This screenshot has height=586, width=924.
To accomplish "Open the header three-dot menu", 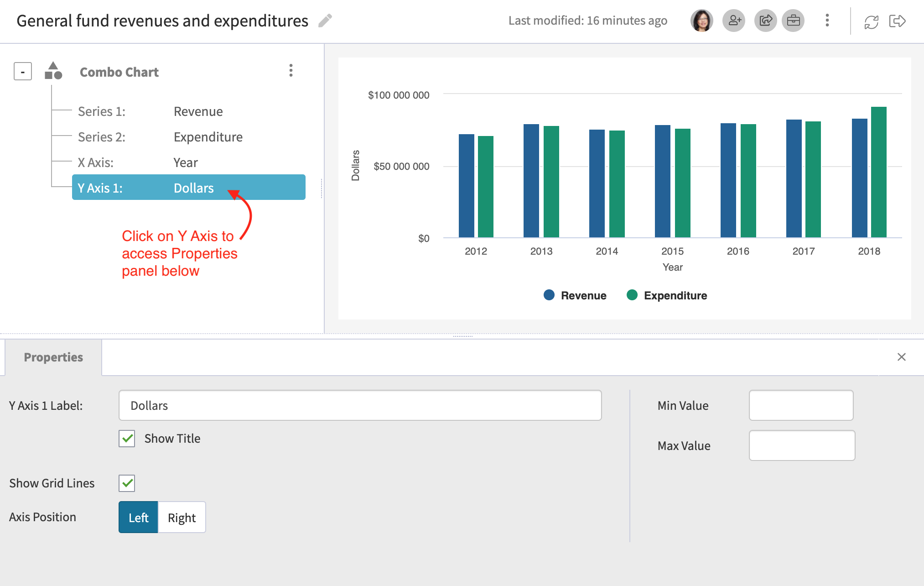I will [827, 21].
